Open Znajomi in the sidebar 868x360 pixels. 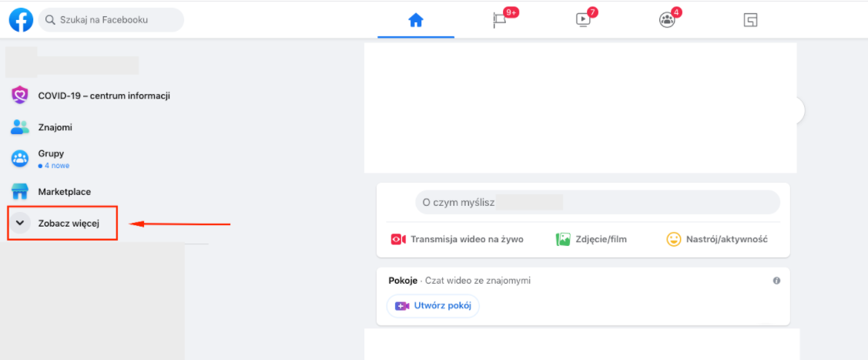[55, 127]
